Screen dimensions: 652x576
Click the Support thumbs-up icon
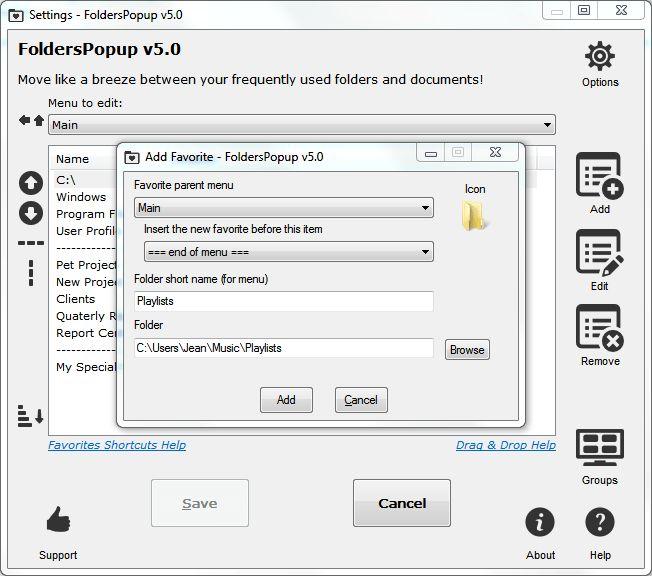(58, 519)
